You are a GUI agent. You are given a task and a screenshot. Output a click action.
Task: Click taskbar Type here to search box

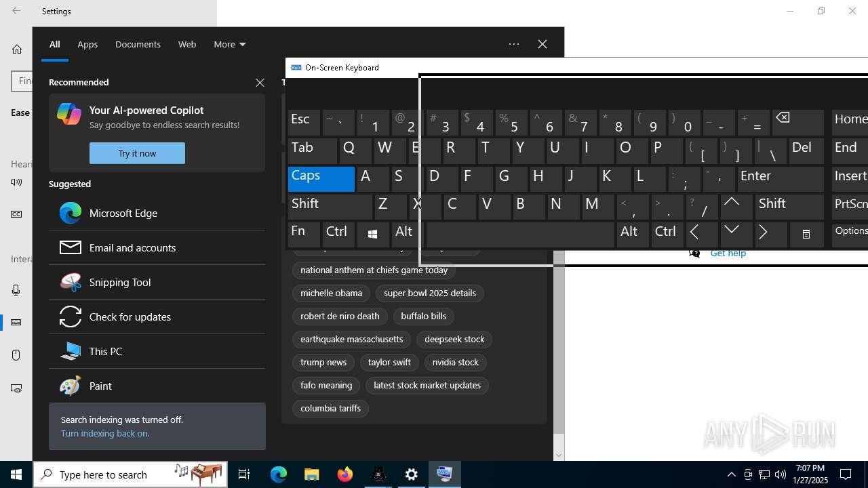tap(131, 474)
